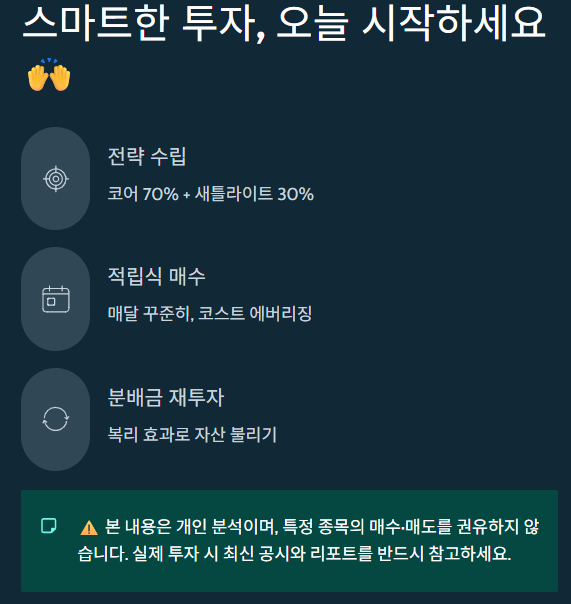This screenshot has width=571, height=604.
Task: Select the 적립식 매수 heading
Action: point(156,277)
